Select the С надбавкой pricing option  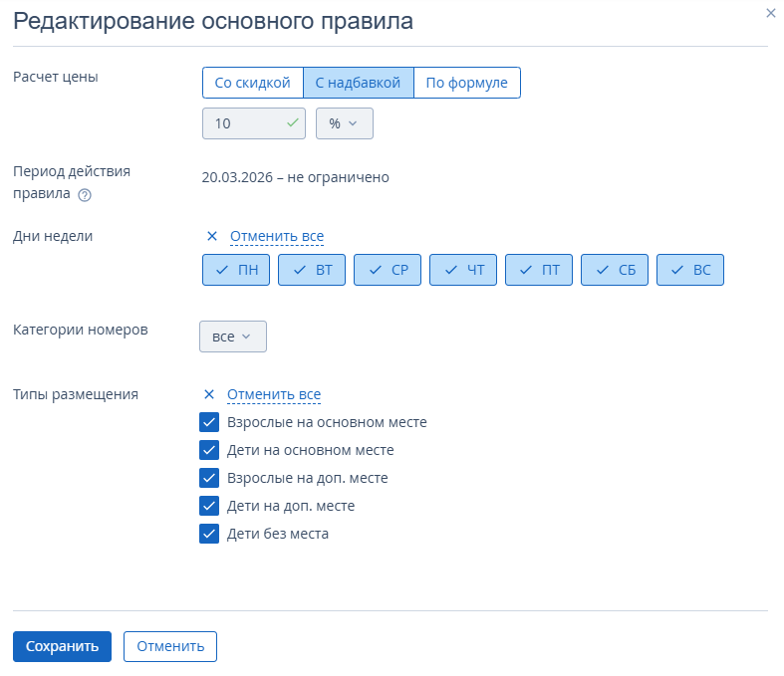pos(358,83)
